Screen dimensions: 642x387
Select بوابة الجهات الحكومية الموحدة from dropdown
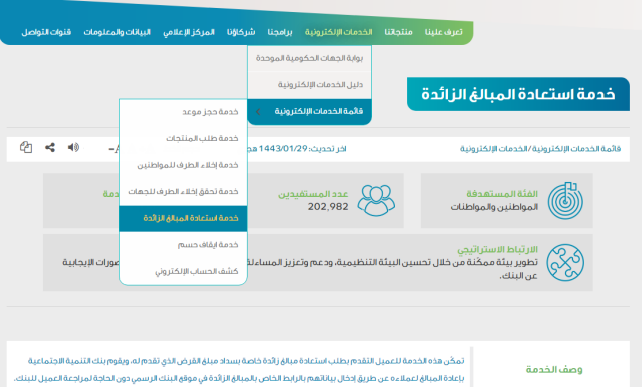310,58
